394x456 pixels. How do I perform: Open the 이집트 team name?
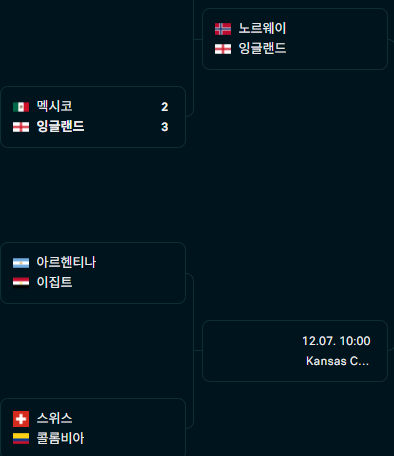54,282
